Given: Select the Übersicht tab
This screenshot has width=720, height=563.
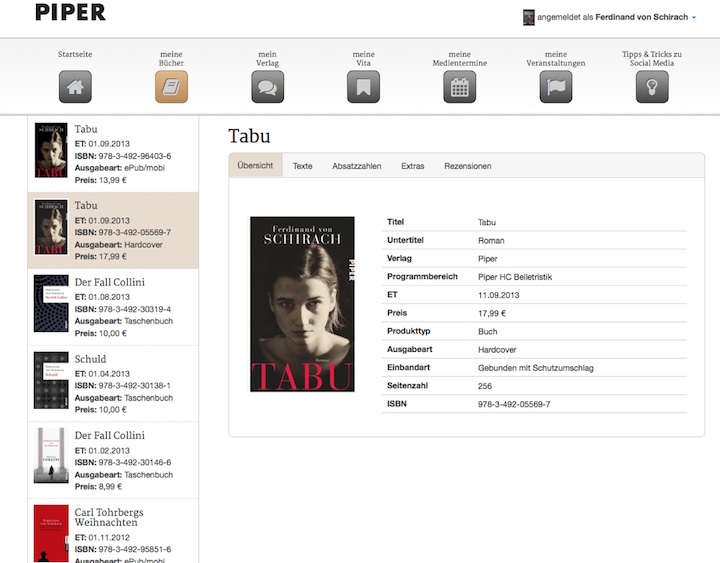Looking at the screenshot, I should pos(255,166).
